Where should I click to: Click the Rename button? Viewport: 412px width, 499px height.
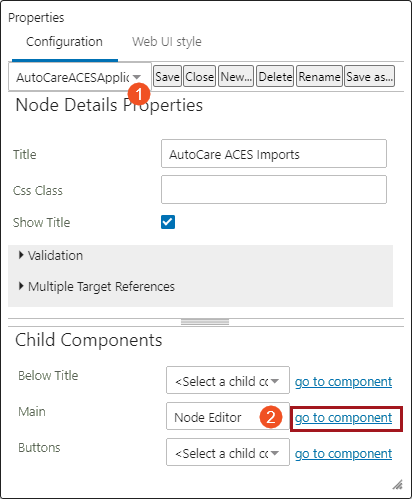click(319, 76)
